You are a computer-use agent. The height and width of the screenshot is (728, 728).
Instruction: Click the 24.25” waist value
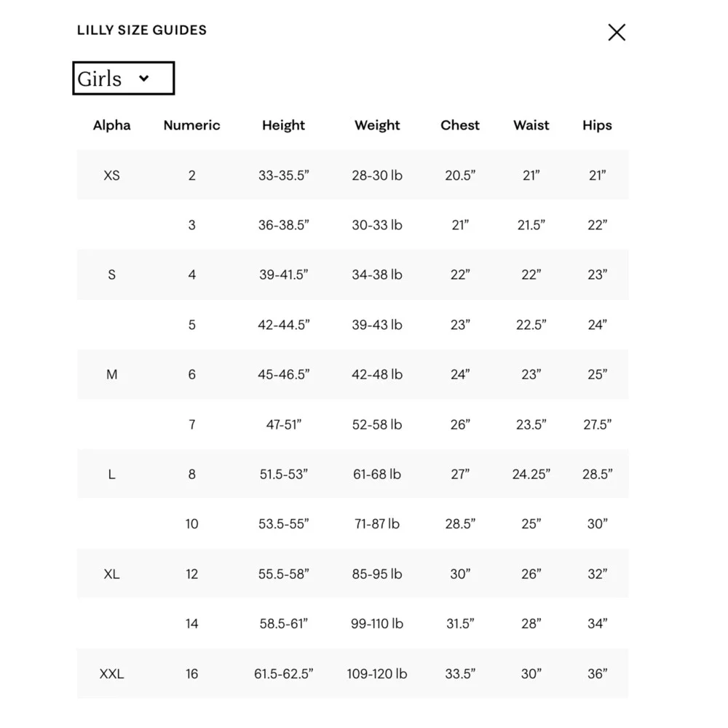(531, 475)
